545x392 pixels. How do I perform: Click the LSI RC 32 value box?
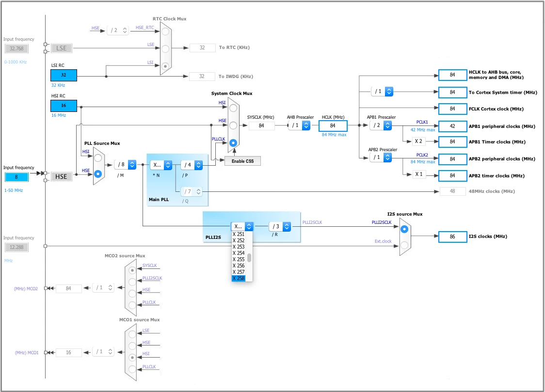(64, 75)
